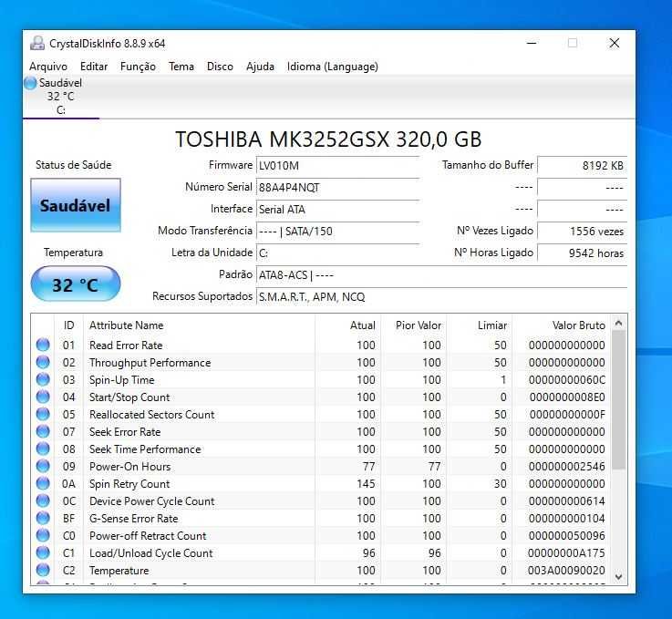672x619 pixels.
Task: Select the Saudável 32 °C C: disk tab
Action: [61, 97]
